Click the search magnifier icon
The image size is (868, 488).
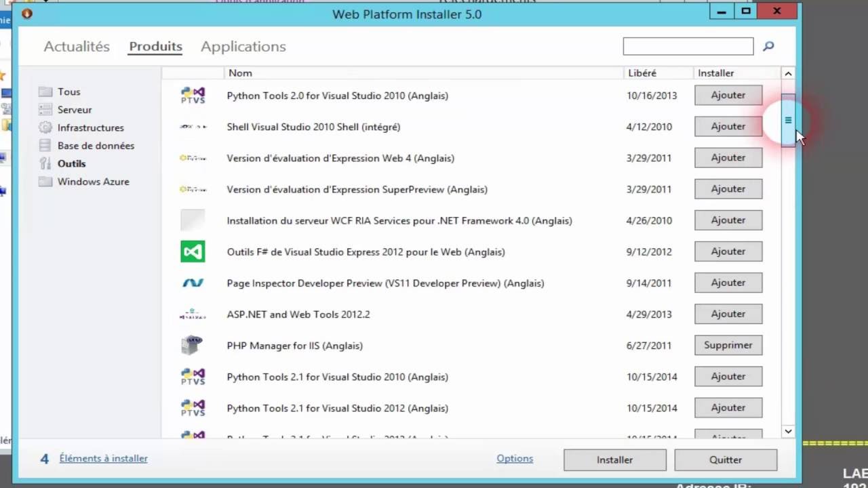768,46
